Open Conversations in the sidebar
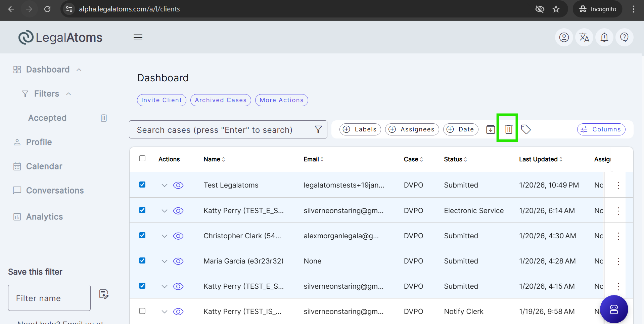The width and height of the screenshot is (644, 324). pos(55,191)
